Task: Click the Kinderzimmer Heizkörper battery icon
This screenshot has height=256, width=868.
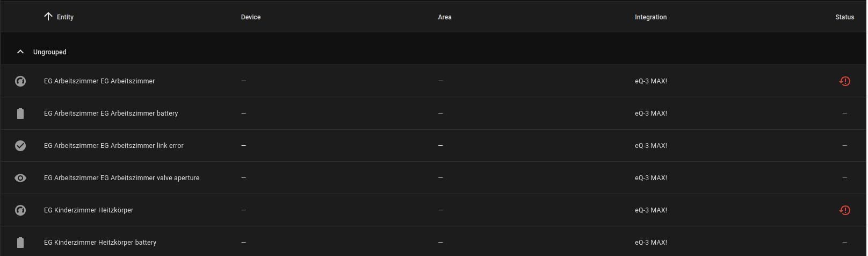Action: (20, 243)
